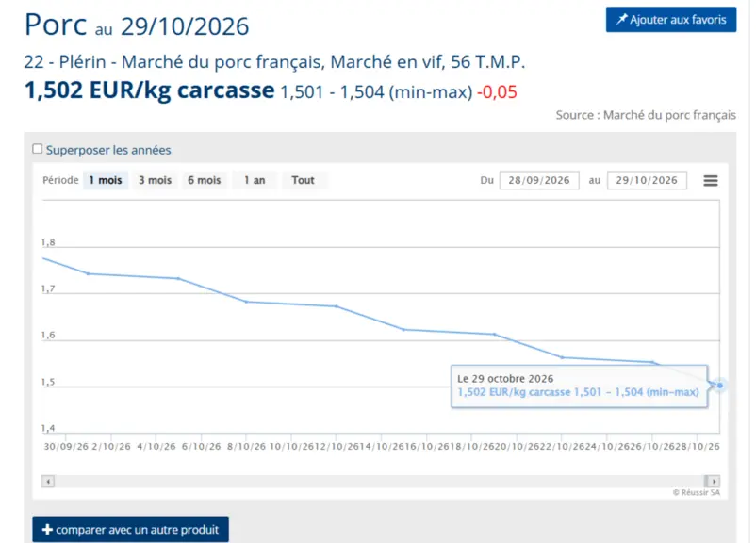Select the 1 mois period

pos(106,180)
